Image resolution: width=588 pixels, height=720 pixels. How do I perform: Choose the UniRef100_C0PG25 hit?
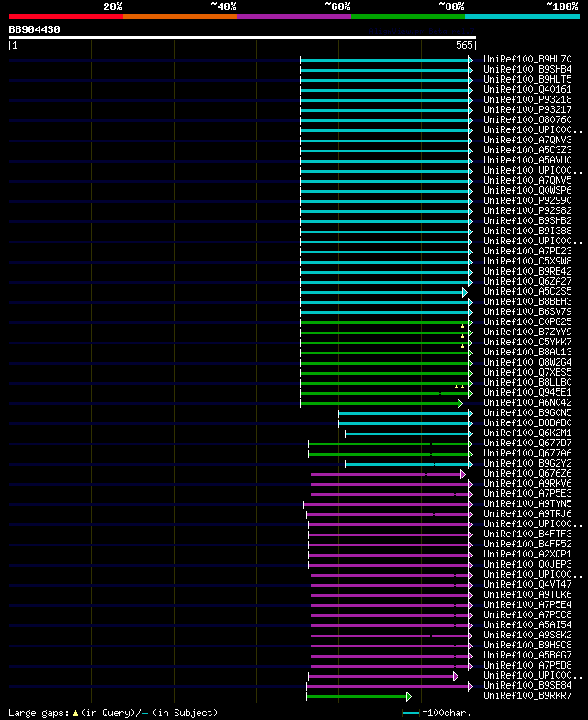(527, 321)
